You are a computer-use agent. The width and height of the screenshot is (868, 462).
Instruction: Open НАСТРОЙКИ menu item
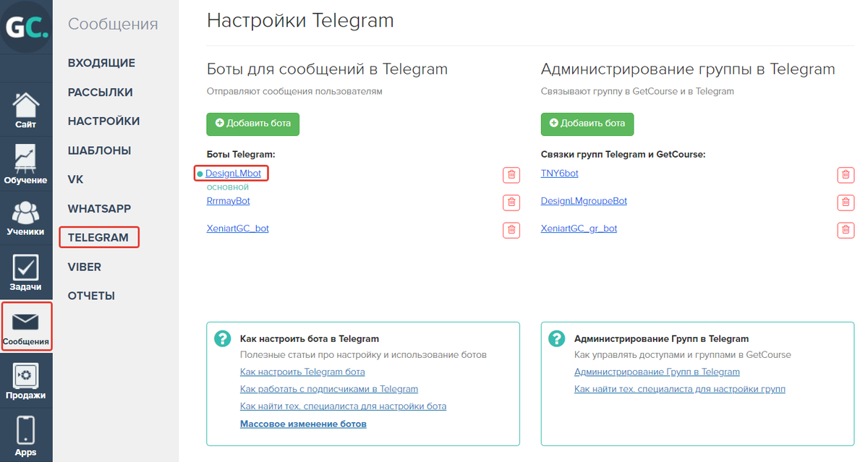pyautogui.click(x=103, y=121)
